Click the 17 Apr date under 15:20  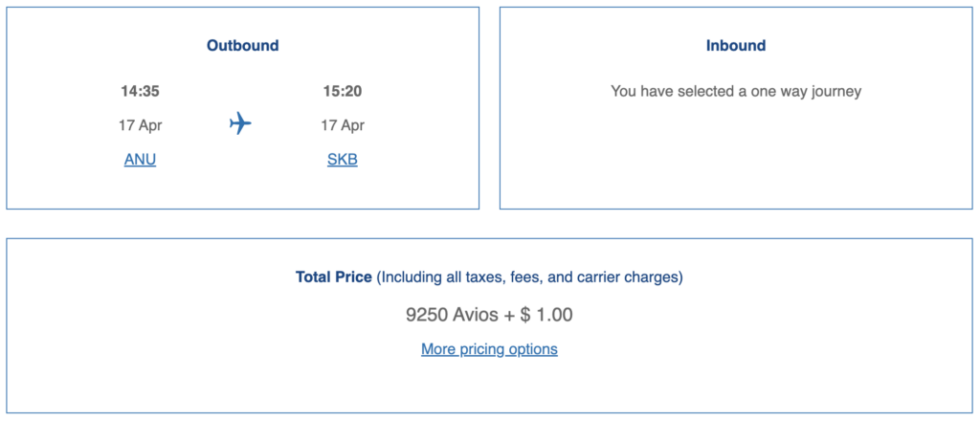pyautogui.click(x=343, y=125)
